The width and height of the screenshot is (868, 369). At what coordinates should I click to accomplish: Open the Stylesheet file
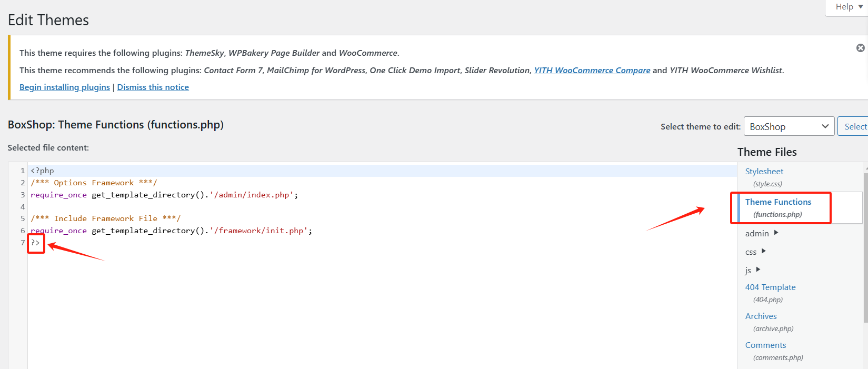coord(764,172)
